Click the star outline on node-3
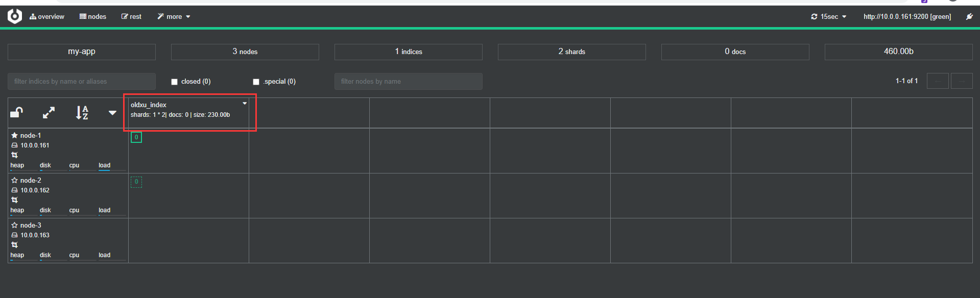Image resolution: width=980 pixels, height=298 pixels. pyautogui.click(x=14, y=225)
